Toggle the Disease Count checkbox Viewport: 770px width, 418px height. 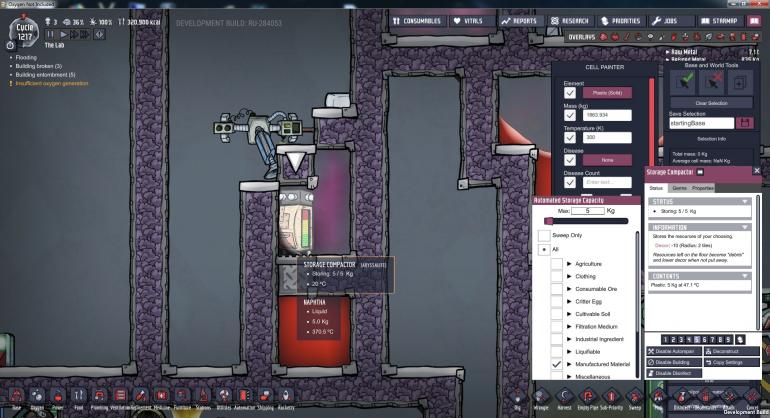coord(570,182)
